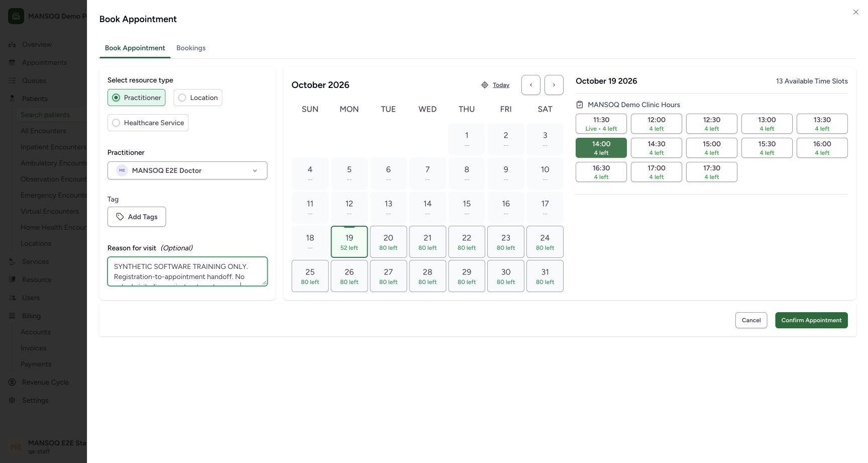Open Invoices in the sidebar
The height and width of the screenshot is (463, 868).
point(34,348)
